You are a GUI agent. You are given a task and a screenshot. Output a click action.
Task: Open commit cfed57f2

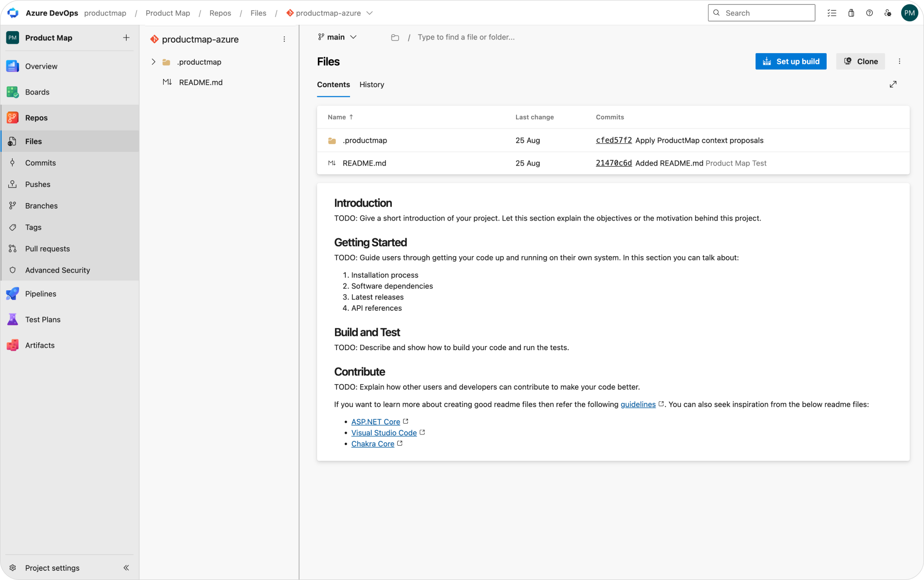click(614, 140)
